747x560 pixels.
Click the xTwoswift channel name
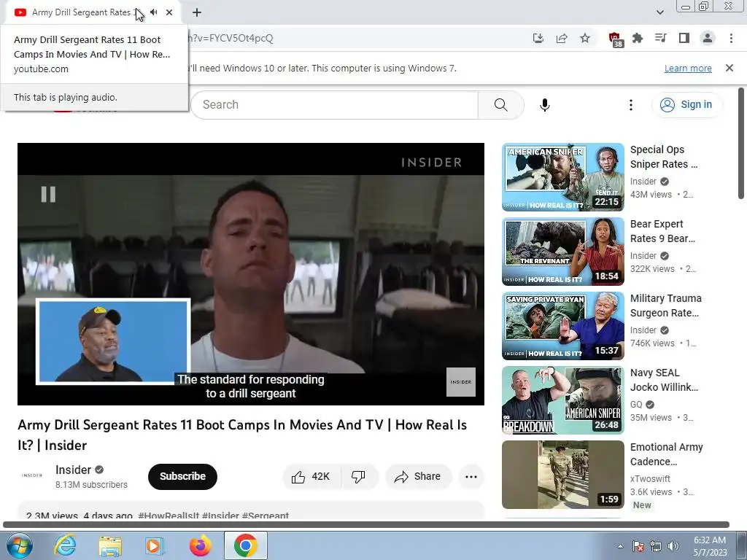[650, 478]
